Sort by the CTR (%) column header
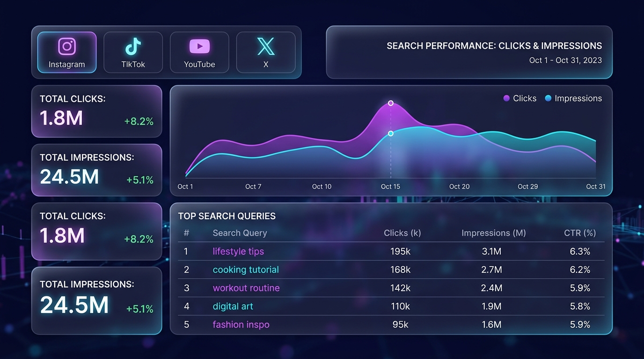Viewport: 644px width, 359px height. tap(580, 233)
